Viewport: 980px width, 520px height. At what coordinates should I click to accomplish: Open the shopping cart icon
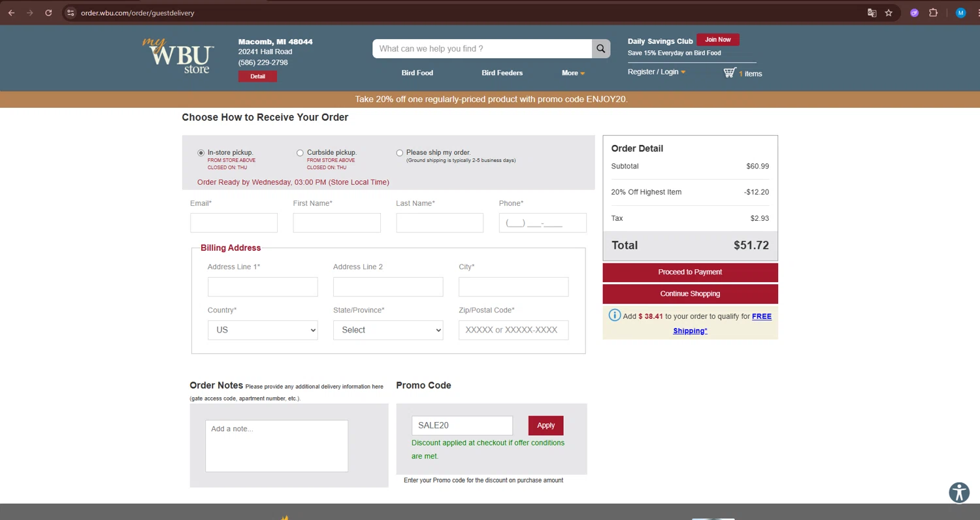729,73
